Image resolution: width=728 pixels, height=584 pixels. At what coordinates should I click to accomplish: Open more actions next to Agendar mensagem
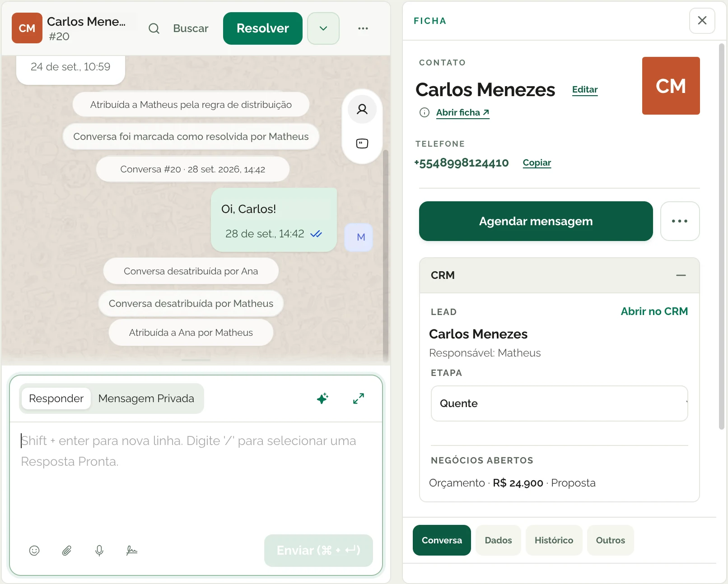(680, 221)
